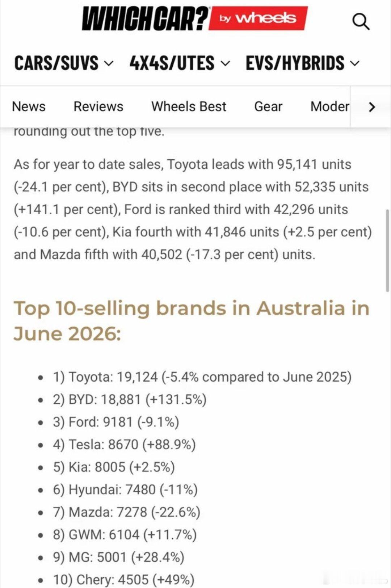Screen dimensions: 391x588
Task: Open the 4X4S/UTES menu label
Action: point(172,63)
